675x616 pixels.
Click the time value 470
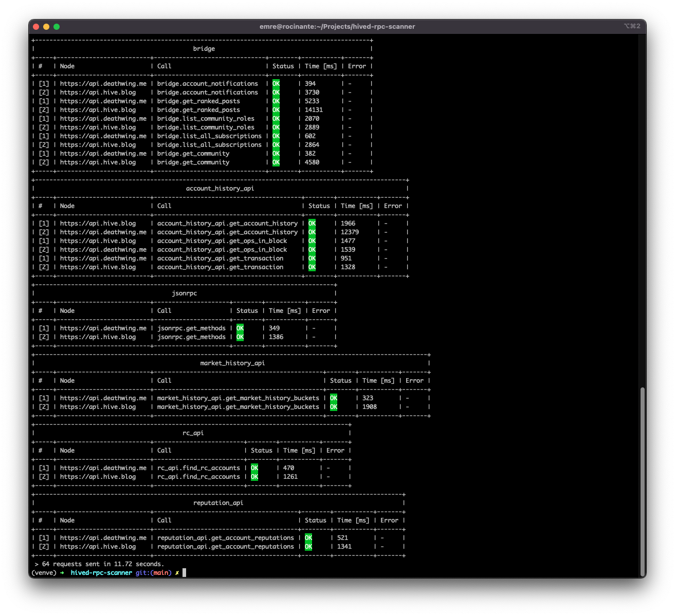tap(288, 468)
